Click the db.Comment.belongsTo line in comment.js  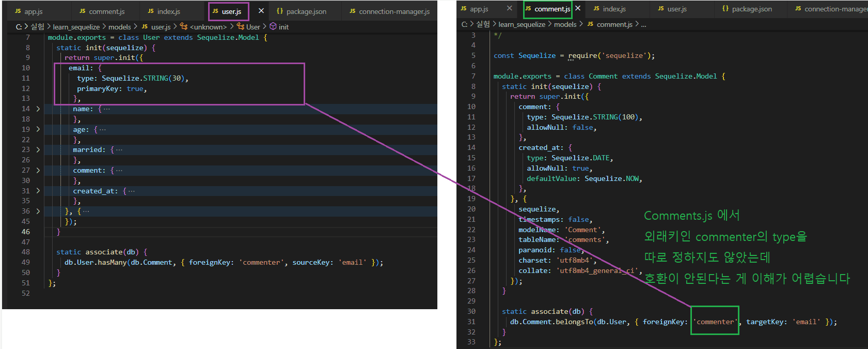673,322
